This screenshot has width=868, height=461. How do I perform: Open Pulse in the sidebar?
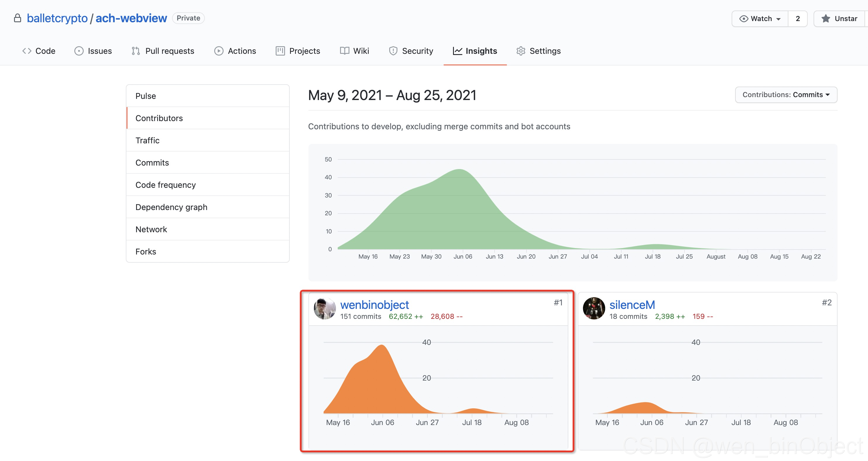coord(208,96)
